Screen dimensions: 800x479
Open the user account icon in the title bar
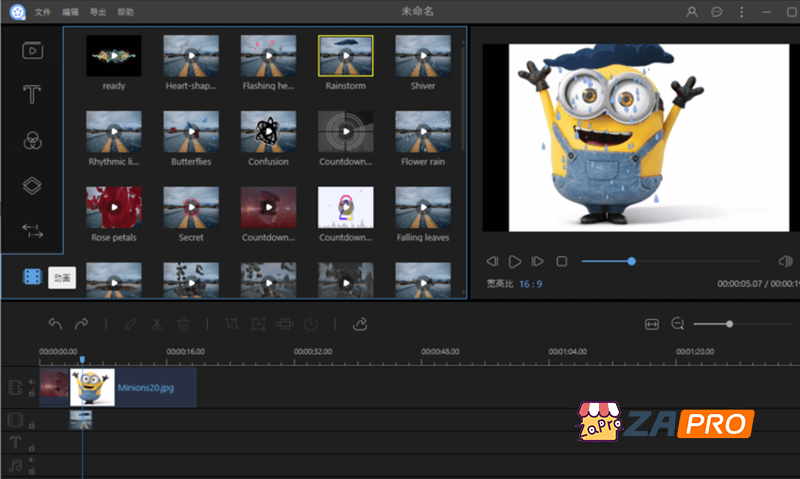(692, 12)
